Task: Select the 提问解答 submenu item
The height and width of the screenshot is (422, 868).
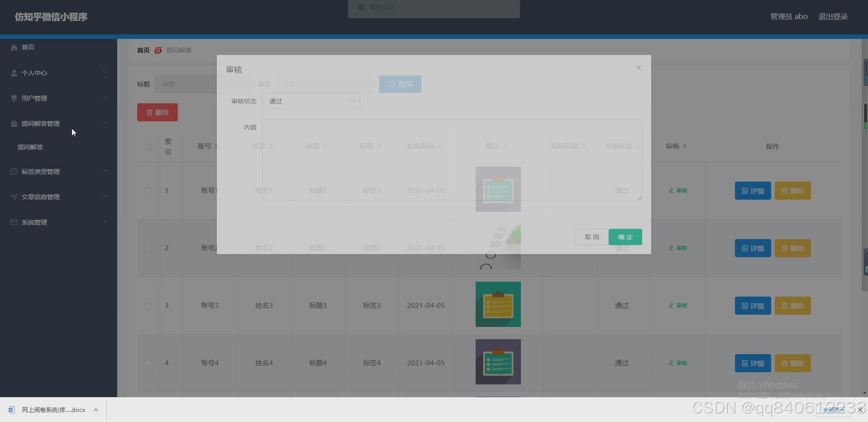Action: 30,147
